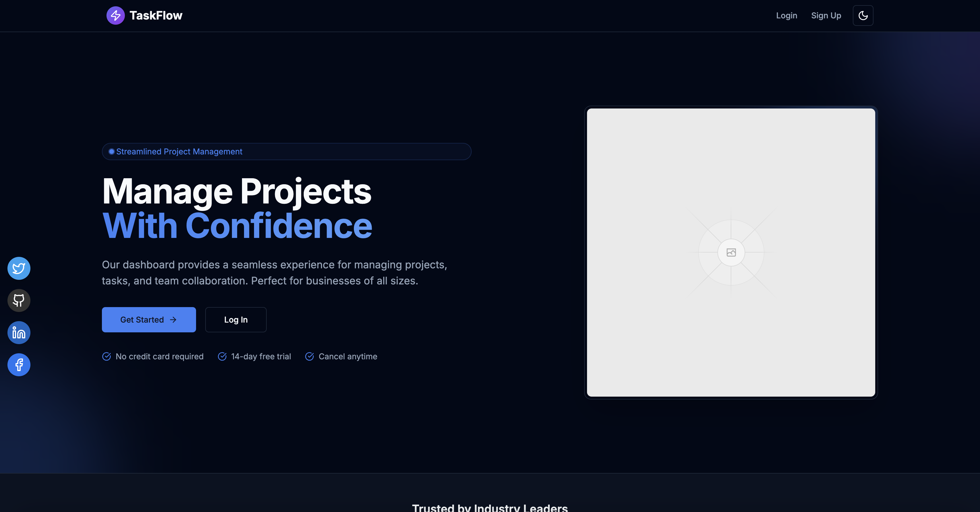Click the blue dot in the announcement badge

point(111,152)
